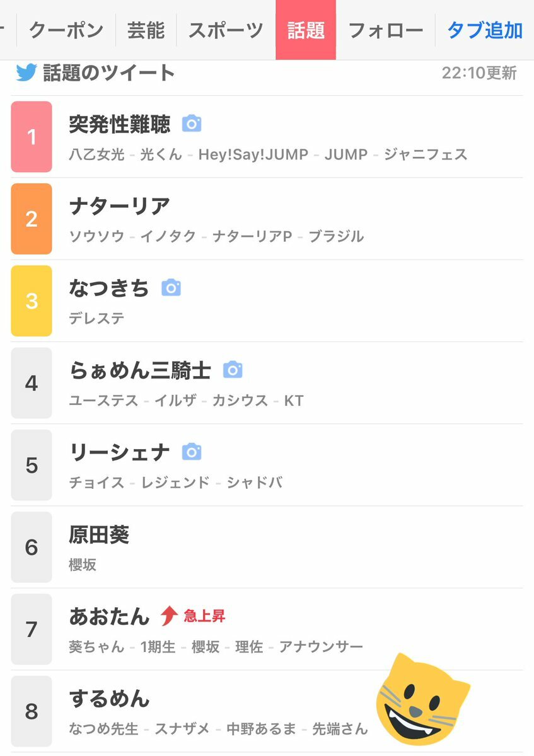Tap the タブ追加 link
This screenshot has width=534, height=756.
[485, 30]
